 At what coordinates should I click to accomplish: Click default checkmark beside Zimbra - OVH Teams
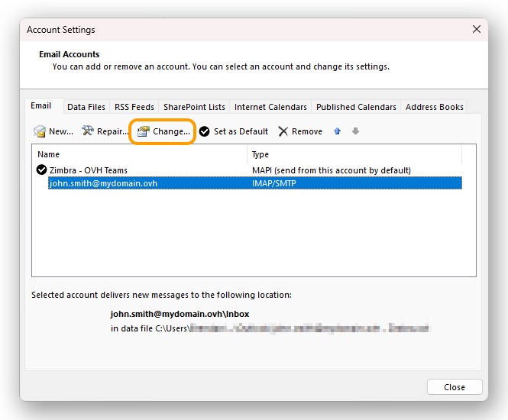[42, 170]
